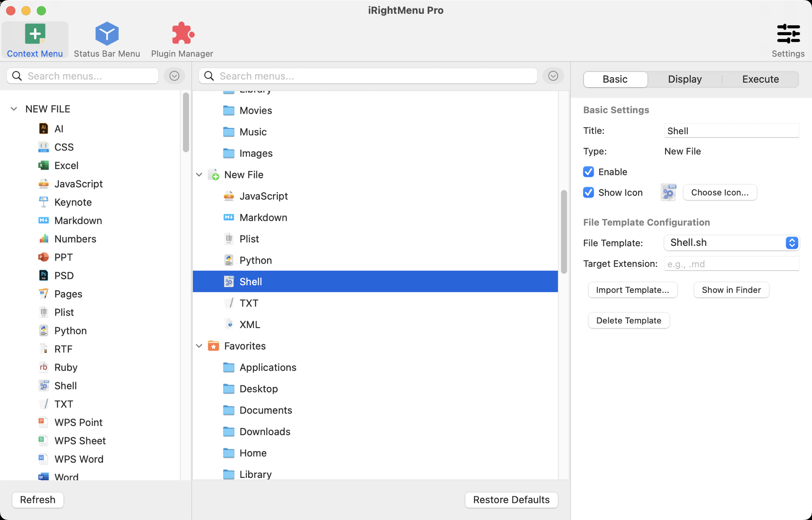The image size is (812, 520).
Task: Click the PPT icon in left list
Action: coord(43,257)
